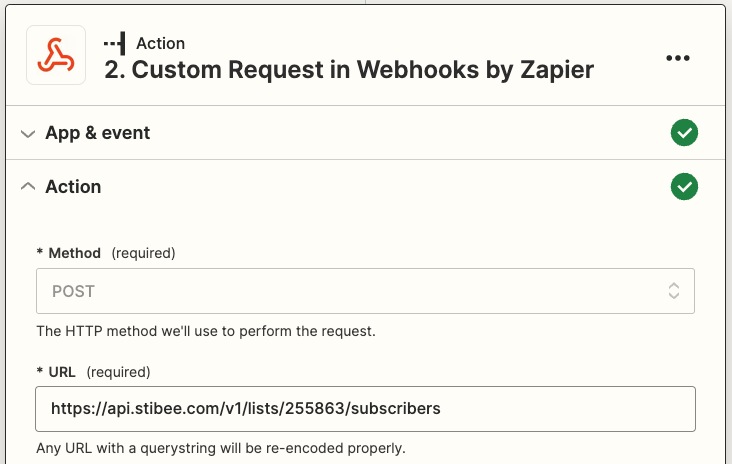Click the Method field up-down arrows

(x=674, y=292)
